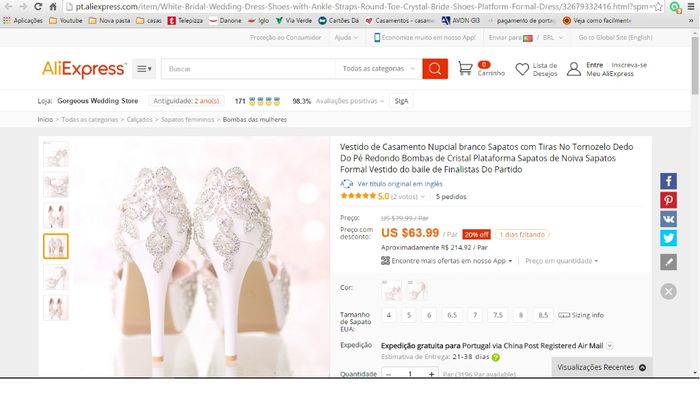The height and width of the screenshot is (393, 700).
Task: Click the translate icon beside original title
Action: (346, 184)
